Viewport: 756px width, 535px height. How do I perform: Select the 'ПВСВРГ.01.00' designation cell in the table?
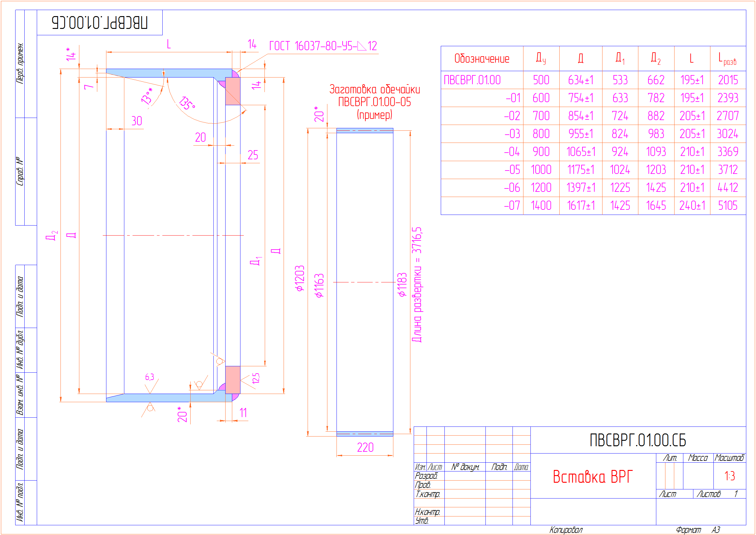[472, 80]
